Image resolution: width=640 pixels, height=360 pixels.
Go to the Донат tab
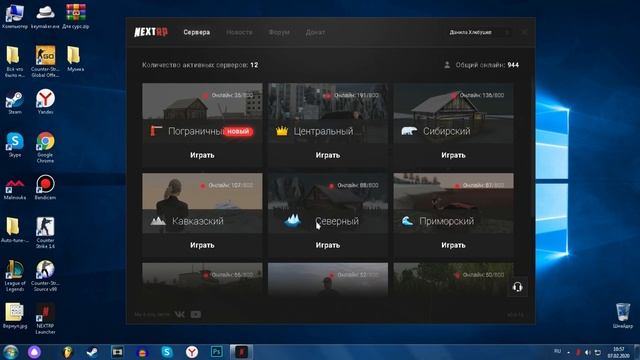pos(316,32)
